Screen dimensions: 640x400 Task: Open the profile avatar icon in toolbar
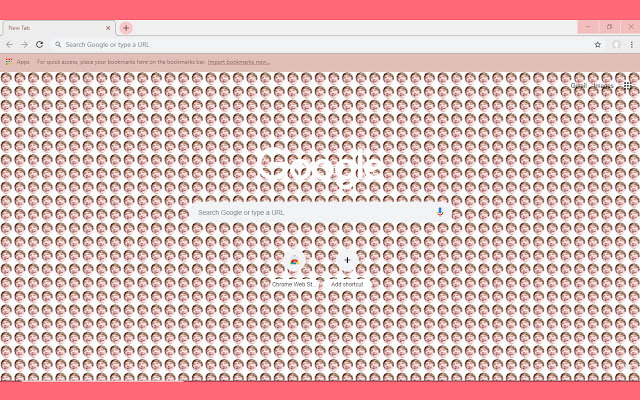(x=616, y=44)
